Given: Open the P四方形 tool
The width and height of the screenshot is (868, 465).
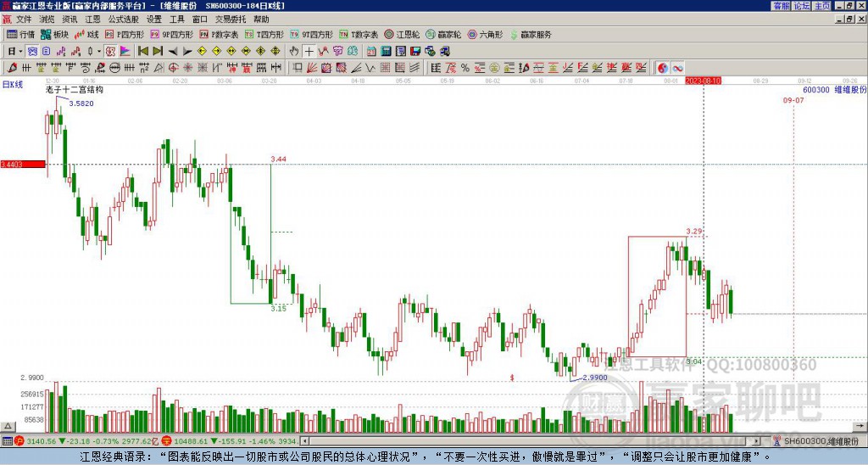Looking at the screenshot, I should pos(125,34).
